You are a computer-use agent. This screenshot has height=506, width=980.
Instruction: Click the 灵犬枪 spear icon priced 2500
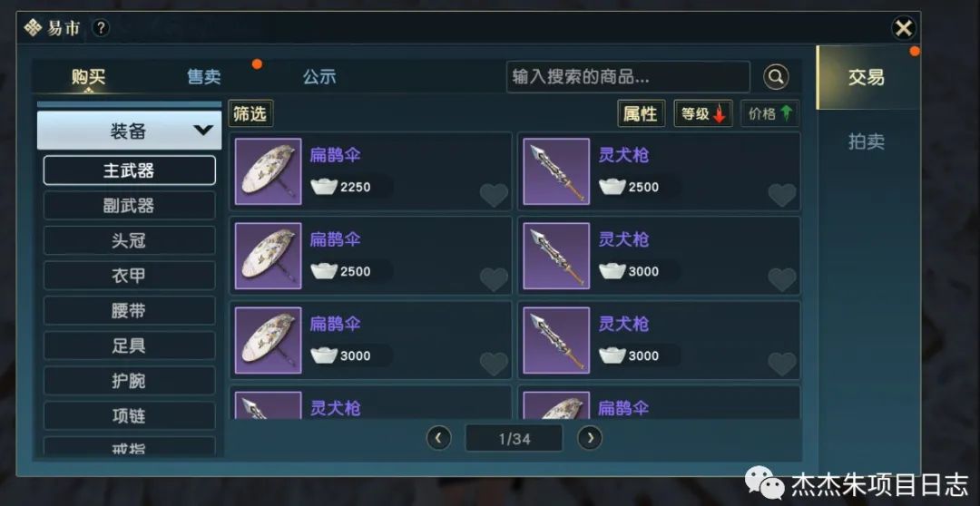coord(556,171)
